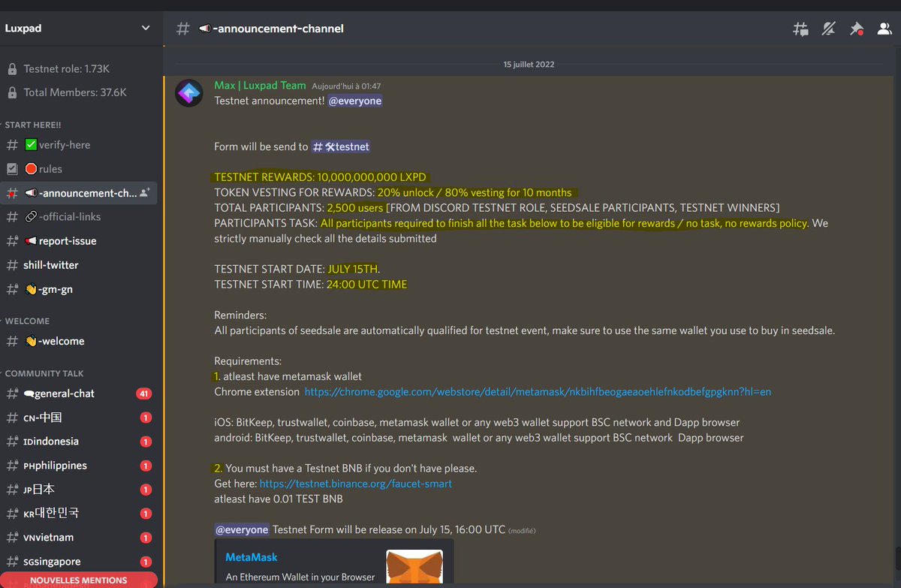Screen dimensions: 901x588
Task: Click unread badge next to CN-中国 channel
Action: [x=146, y=418]
